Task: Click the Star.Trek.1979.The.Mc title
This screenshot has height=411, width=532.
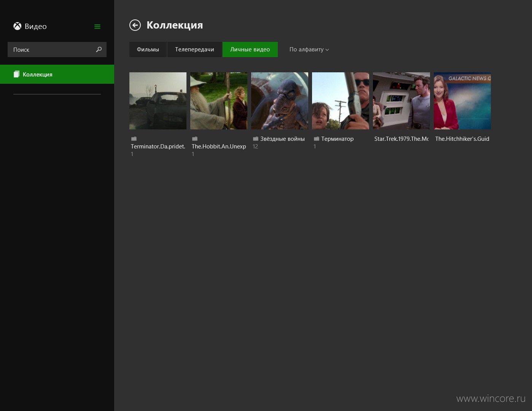Action: (401, 139)
